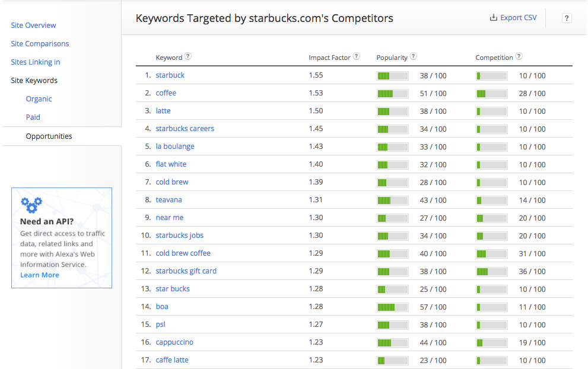Click the Export CSV download icon
The height and width of the screenshot is (369, 588).
click(494, 18)
